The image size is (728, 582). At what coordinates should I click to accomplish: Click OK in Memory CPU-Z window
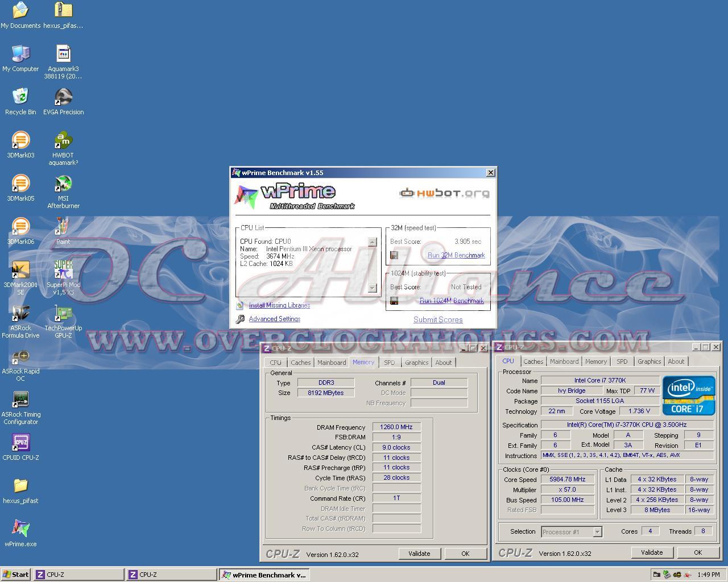tap(465, 554)
